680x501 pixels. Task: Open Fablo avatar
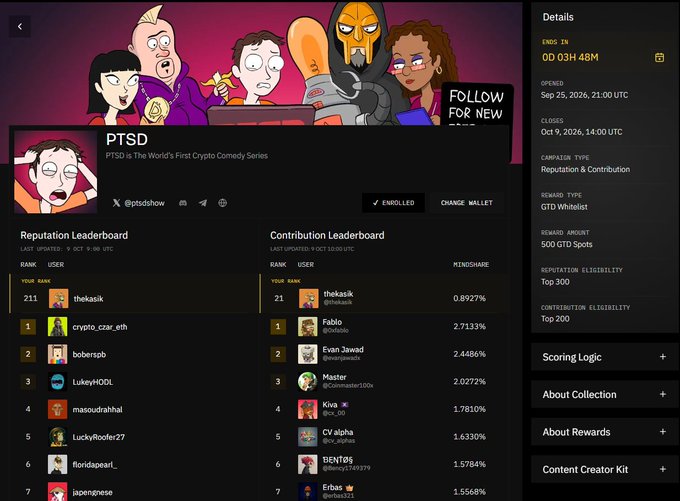(x=308, y=327)
